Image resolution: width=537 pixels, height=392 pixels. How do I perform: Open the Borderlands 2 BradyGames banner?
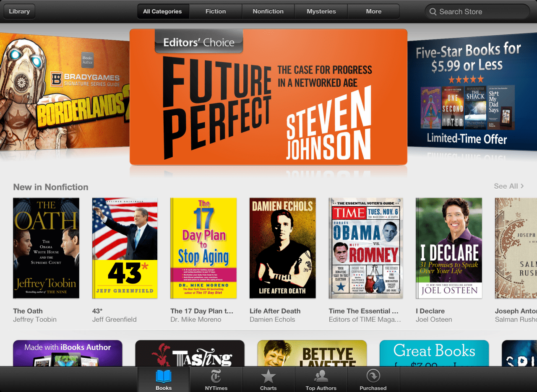click(x=65, y=91)
